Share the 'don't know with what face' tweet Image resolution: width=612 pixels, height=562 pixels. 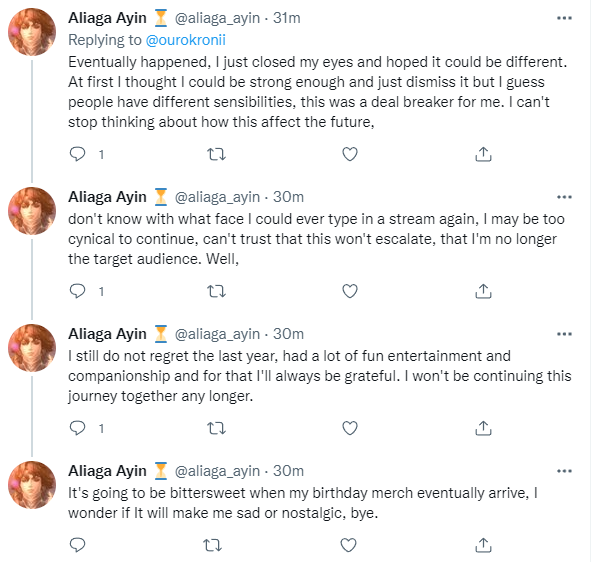(x=483, y=291)
